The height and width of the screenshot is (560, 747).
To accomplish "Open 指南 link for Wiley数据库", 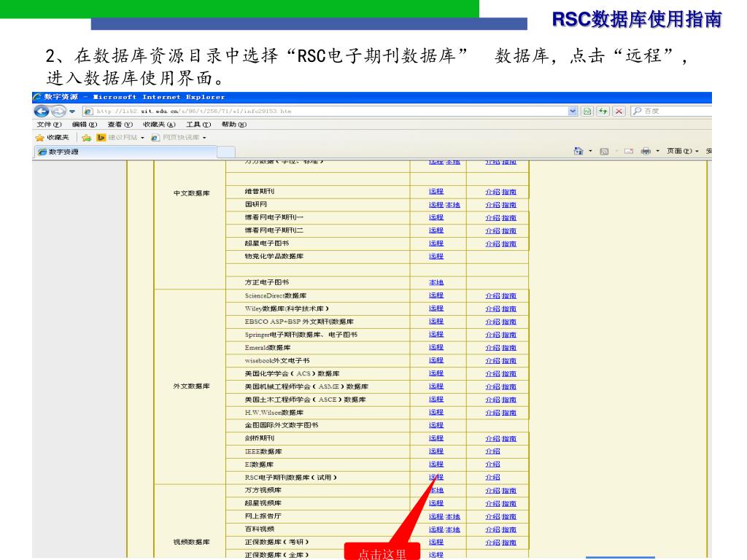I will [508, 309].
